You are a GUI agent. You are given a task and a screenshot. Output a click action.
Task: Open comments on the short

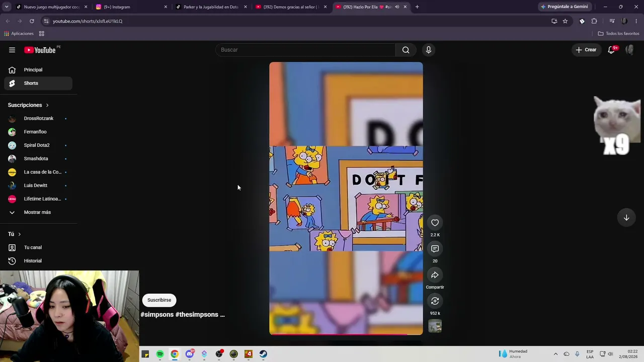435,249
